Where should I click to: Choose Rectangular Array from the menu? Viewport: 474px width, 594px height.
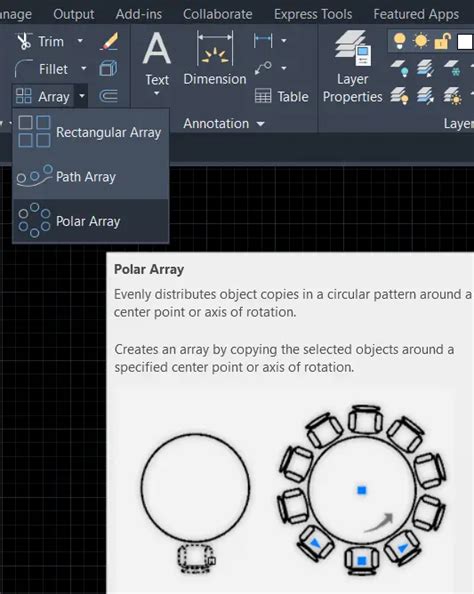pos(91,132)
